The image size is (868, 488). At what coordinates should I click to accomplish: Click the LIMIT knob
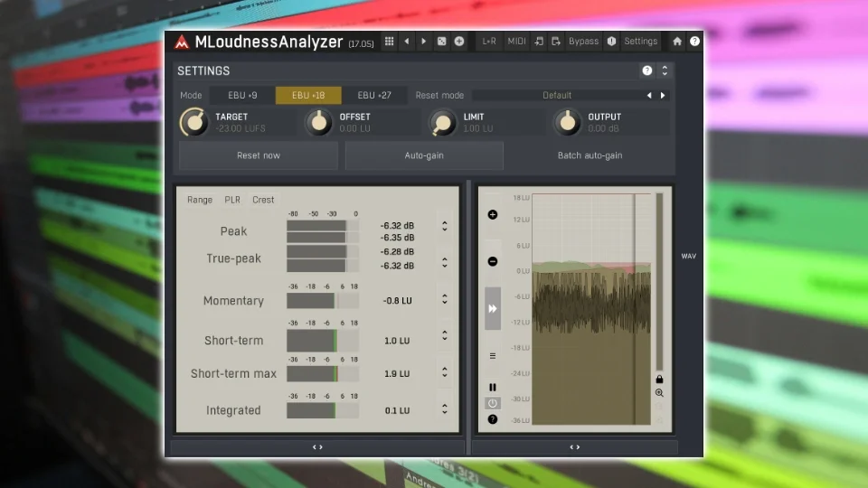point(443,122)
